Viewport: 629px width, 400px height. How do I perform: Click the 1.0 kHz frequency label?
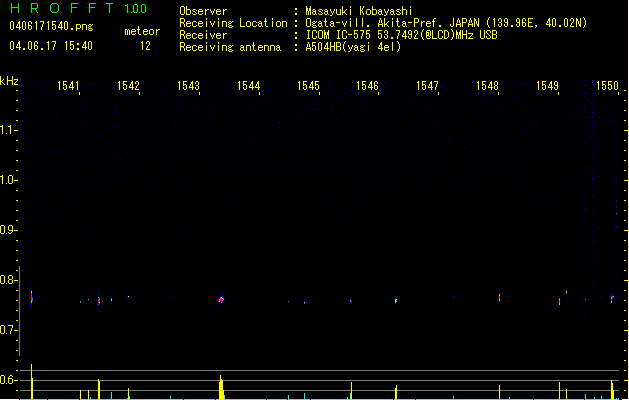(8, 180)
